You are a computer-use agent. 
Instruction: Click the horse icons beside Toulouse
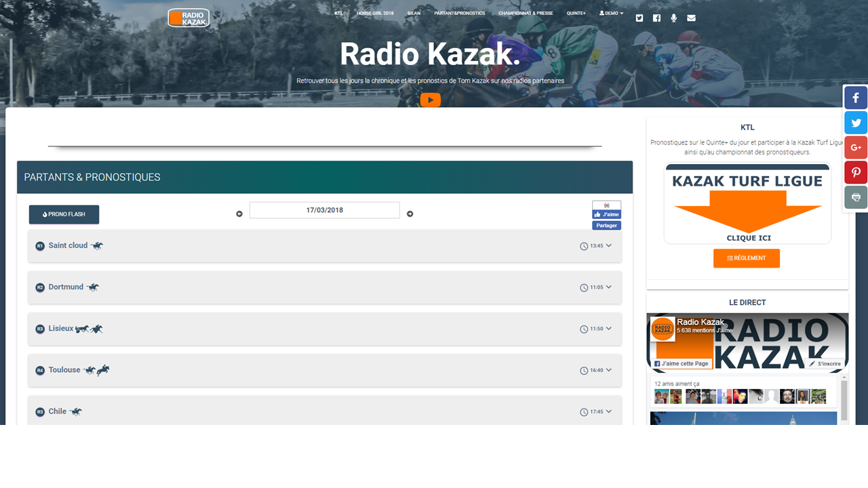[x=96, y=370]
